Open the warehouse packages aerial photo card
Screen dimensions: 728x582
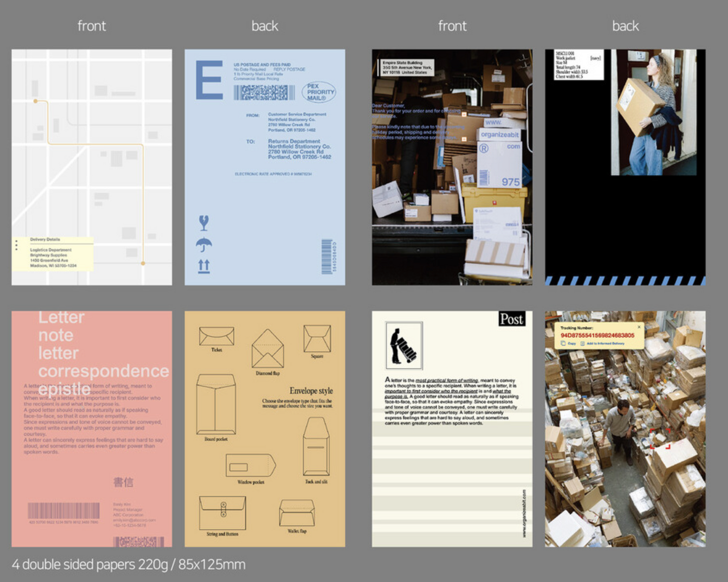coord(625,429)
